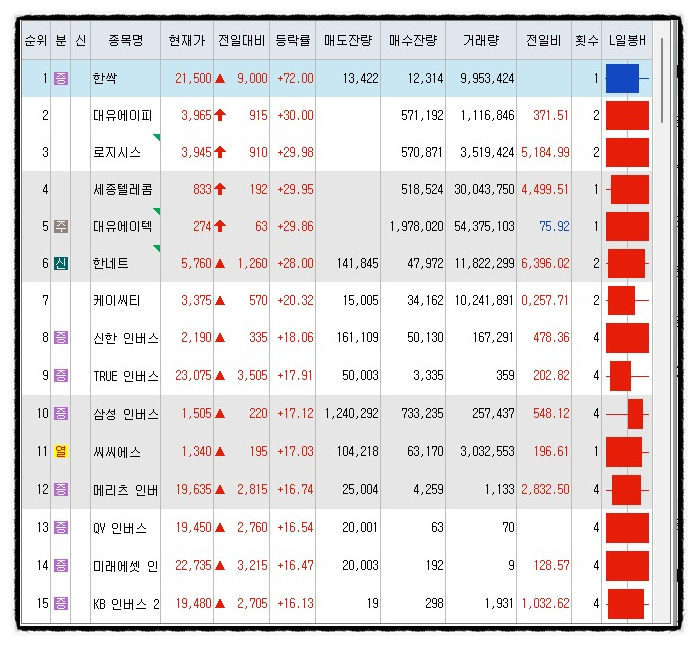This screenshot has width=698, height=646.
Task: Click the upper-limit arrow in 대유에이피 row
Action: [x=220, y=115]
